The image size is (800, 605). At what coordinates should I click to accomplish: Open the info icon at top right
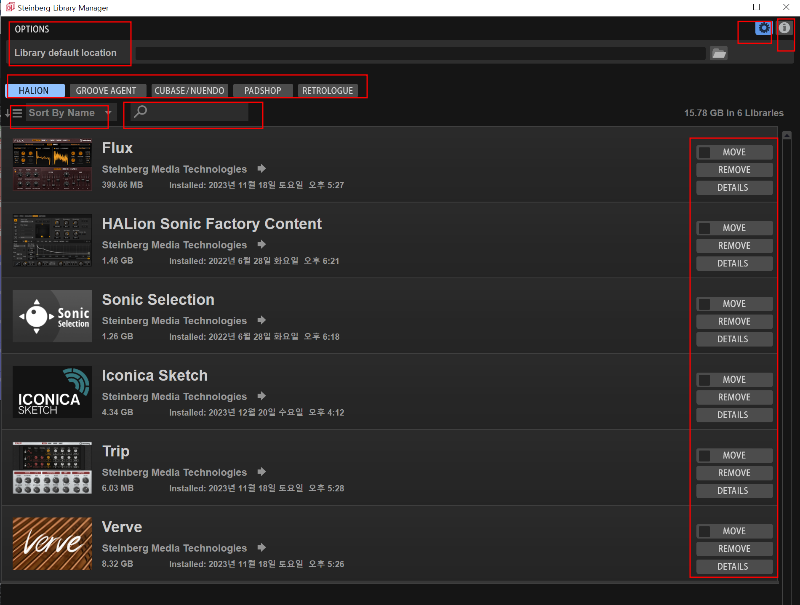(785, 28)
